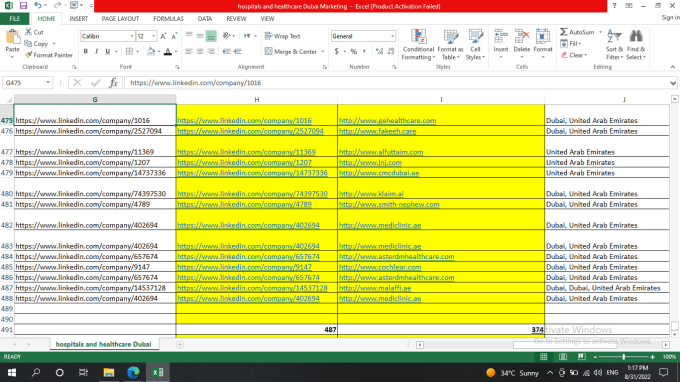This screenshot has height=382, width=680.
Task: Expand the Name Box G475 dropdown
Action: (x=48, y=82)
